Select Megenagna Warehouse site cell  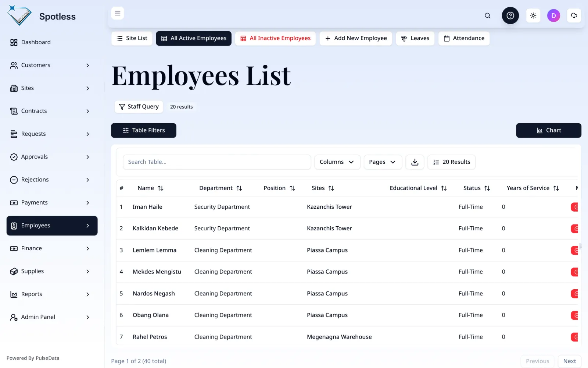pos(339,337)
